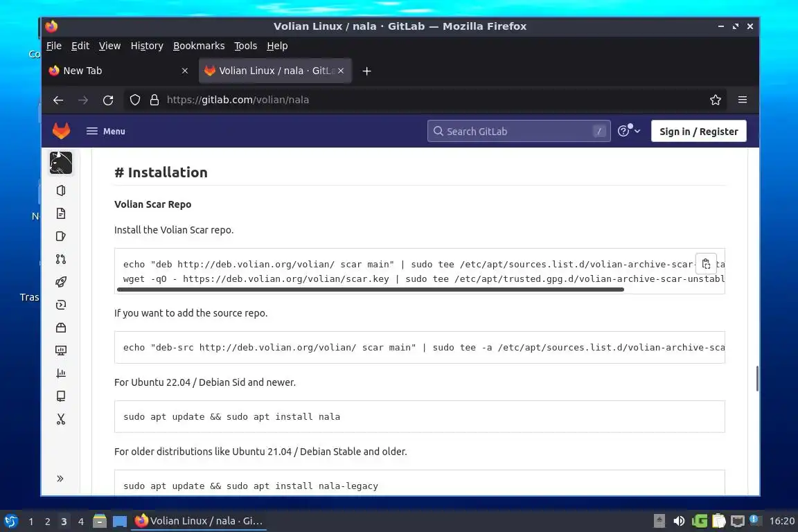This screenshot has width=798, height=532.
Task: Expand the GitLab Menu dropdown
Action: (105, 132)
